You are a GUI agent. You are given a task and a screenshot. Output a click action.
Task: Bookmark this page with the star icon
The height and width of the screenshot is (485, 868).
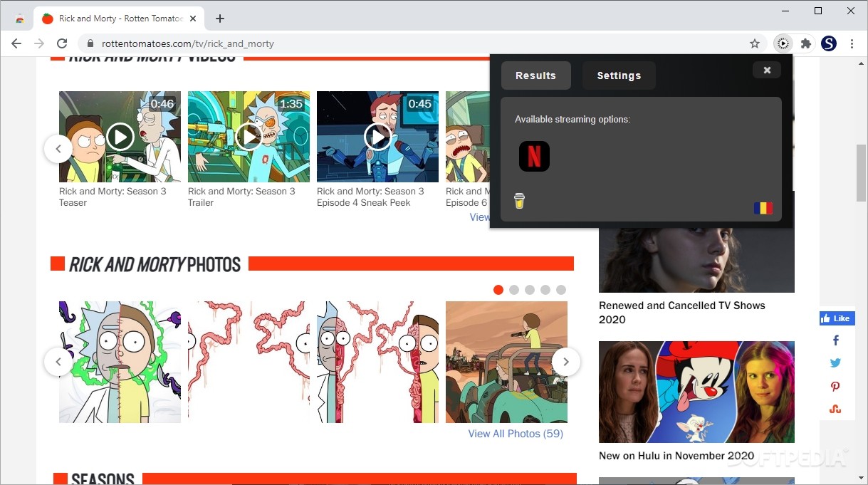click(755, 43)
